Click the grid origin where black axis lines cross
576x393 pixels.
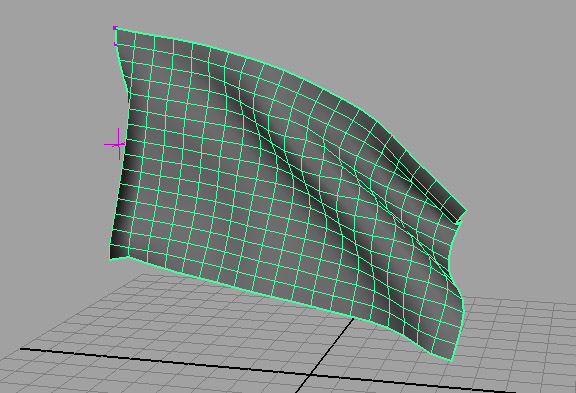pyautogui.click(x=311, y=374)
